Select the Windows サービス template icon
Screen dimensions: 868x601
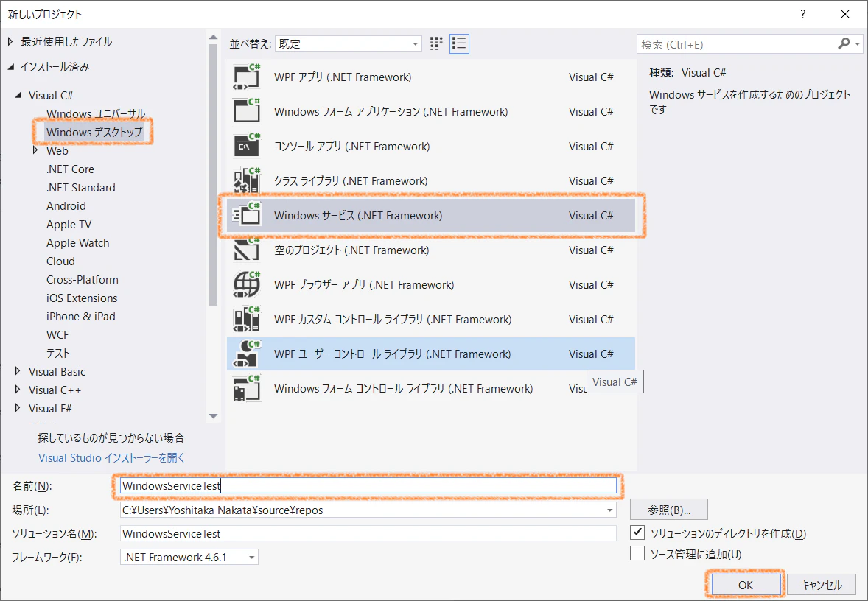pyautogui.click(x=246, y=215)
